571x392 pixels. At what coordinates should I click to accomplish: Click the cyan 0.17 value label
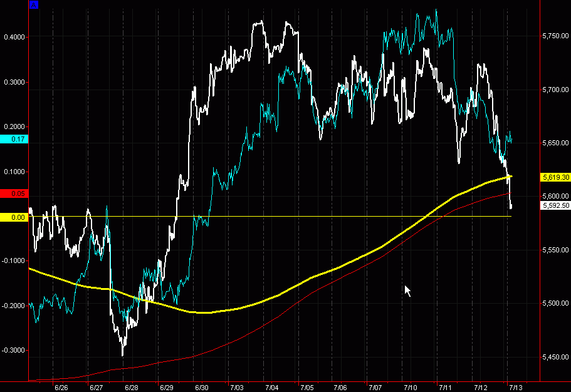14,139
